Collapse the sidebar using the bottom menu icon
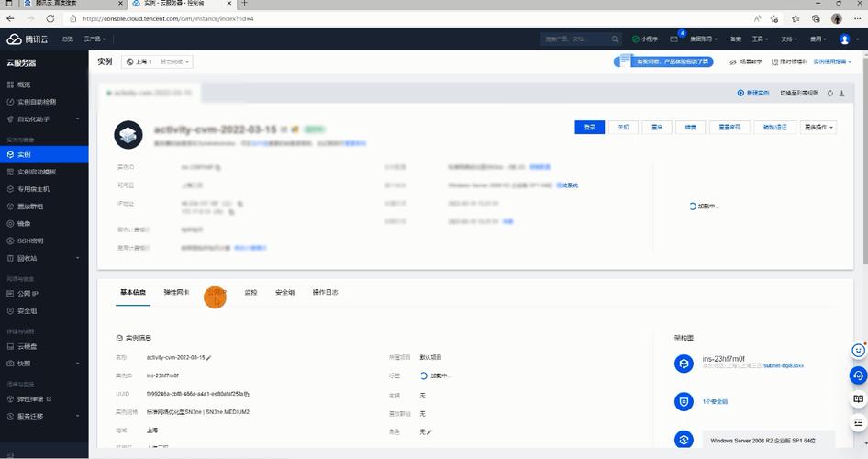The width and height of the screenshot is (868, 459). [10, 454]
